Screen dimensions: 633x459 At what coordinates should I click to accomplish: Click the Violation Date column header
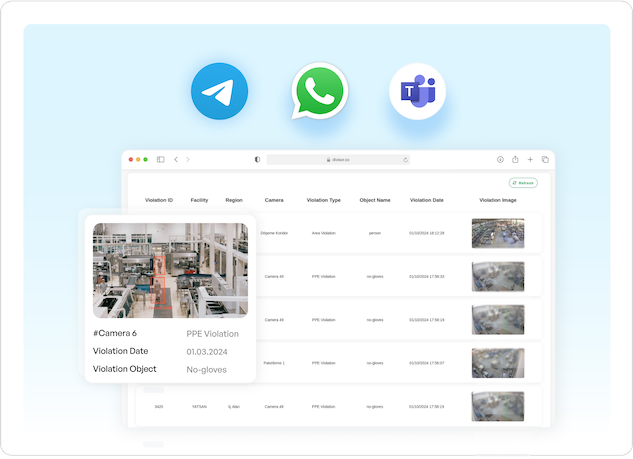click(x=427, y=200)
